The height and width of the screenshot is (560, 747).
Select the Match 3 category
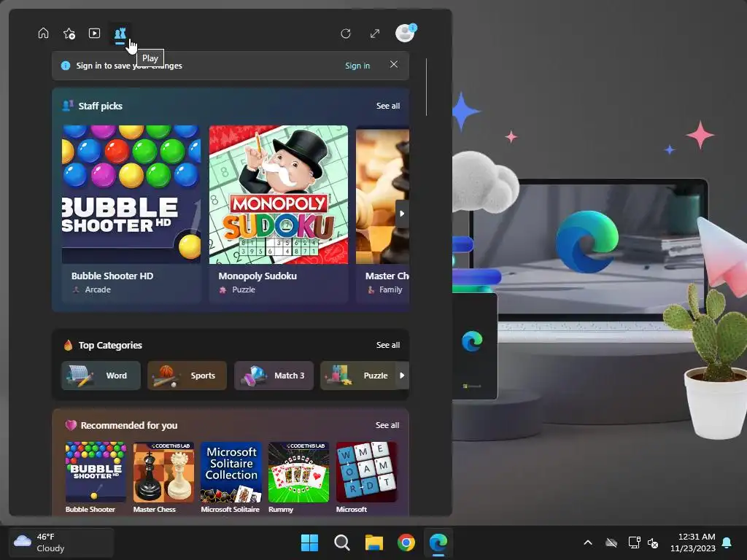click(274, 376)
